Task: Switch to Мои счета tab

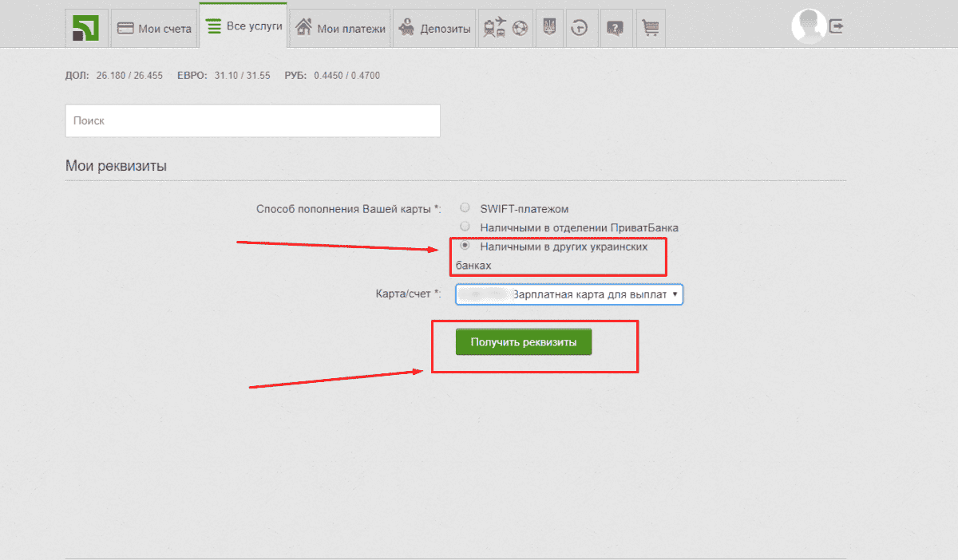Action: coord(154,29)
